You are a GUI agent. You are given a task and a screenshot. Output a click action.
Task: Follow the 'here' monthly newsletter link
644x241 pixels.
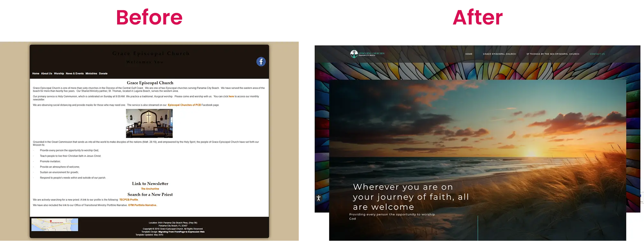point(231,96)
